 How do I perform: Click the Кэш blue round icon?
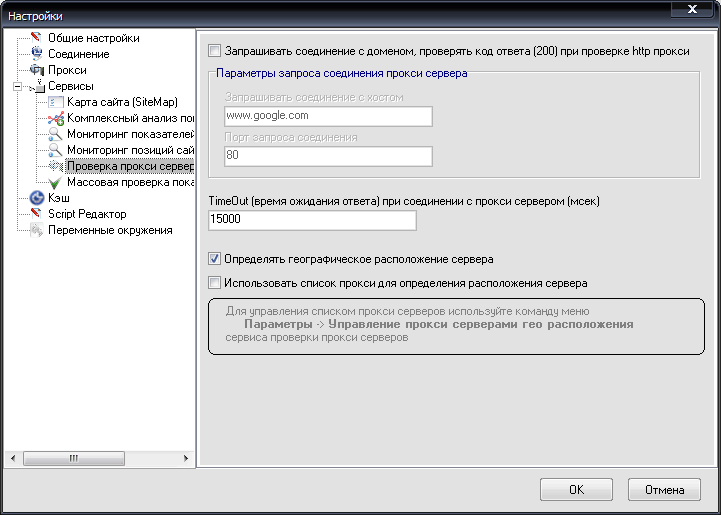pyautogui.click(x=37, y=198)
